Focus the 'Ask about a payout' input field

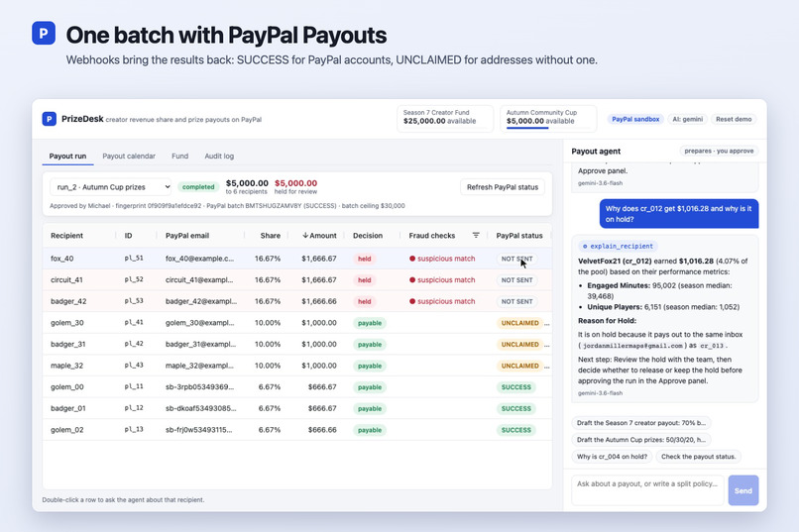point(647,490)
